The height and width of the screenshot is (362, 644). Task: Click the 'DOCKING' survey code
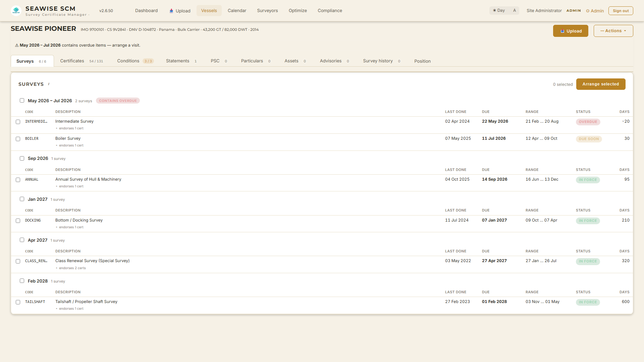(33, 220)
